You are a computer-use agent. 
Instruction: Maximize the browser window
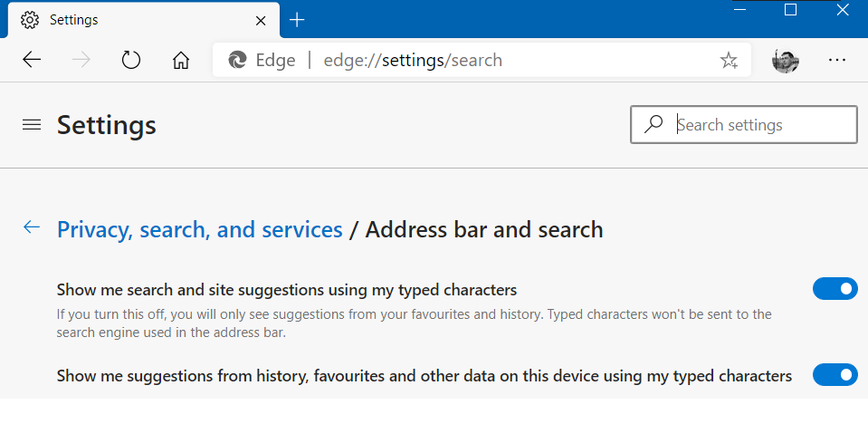(790, 10)
